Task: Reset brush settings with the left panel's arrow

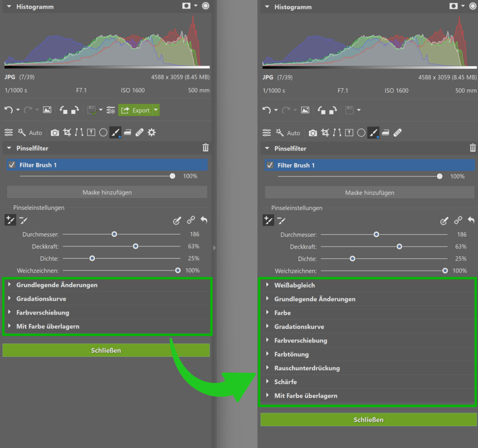Action: 204,220
